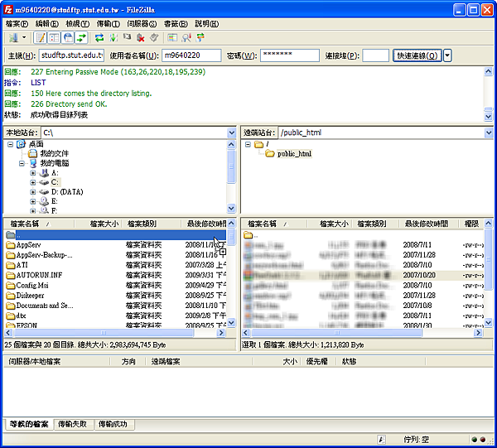Screen dimensions: 497x448
Task: Toggle the remote directory tree display
Action: [68, 38]
